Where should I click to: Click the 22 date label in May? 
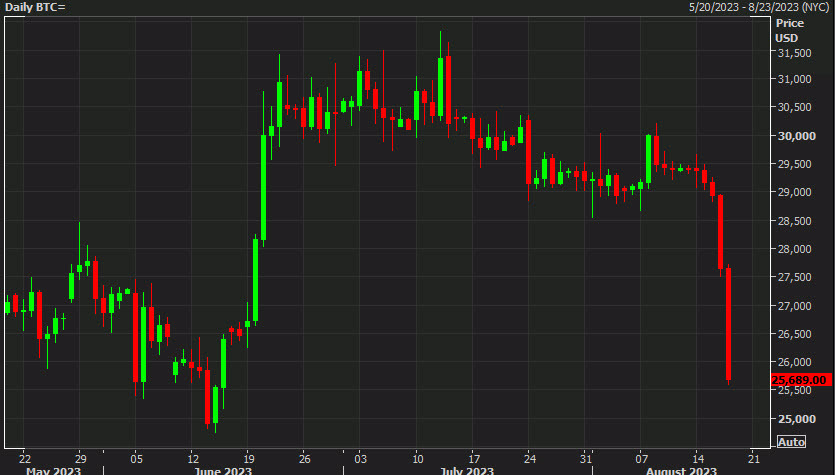click(24, 459)
